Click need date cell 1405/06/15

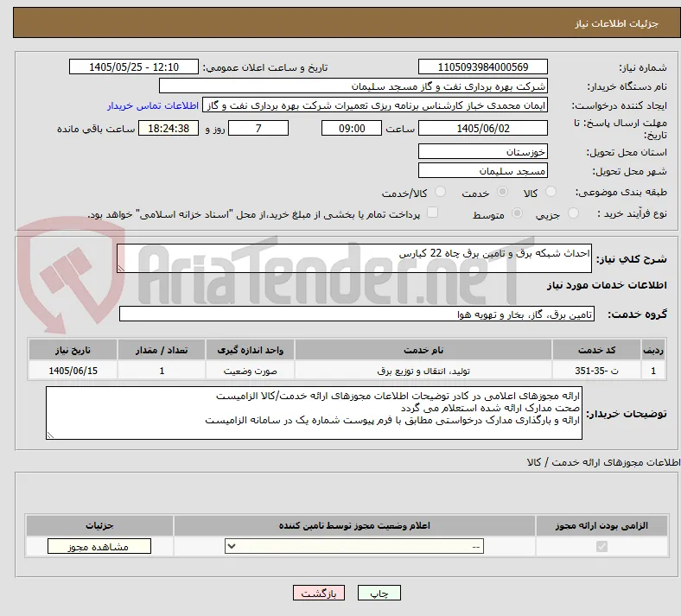pyautogui.click(x=73, y=372)
